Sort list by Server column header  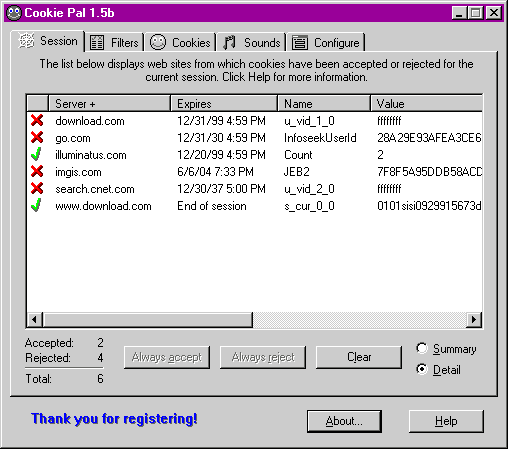(110, 103)
